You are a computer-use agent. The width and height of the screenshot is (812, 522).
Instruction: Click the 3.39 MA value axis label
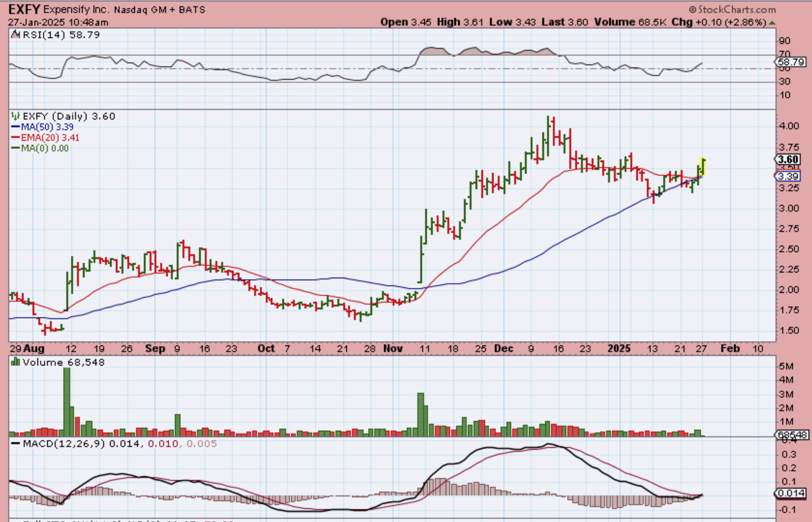tap(788, 176)
